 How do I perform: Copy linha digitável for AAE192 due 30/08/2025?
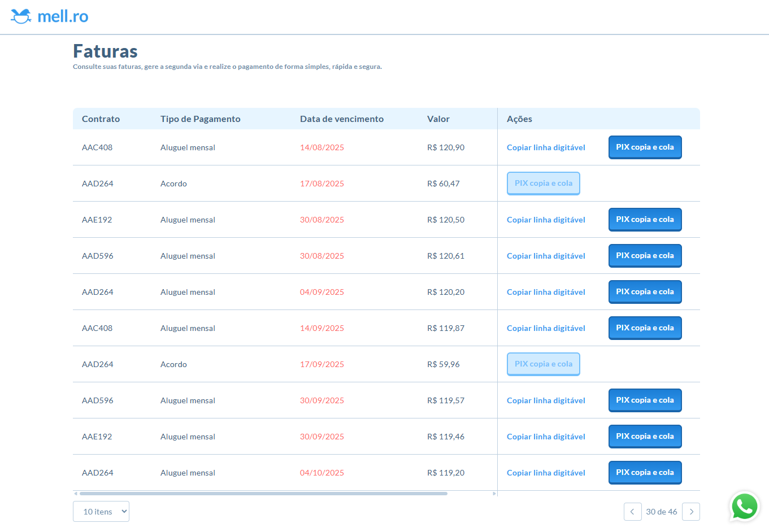[x=546, y=220]
